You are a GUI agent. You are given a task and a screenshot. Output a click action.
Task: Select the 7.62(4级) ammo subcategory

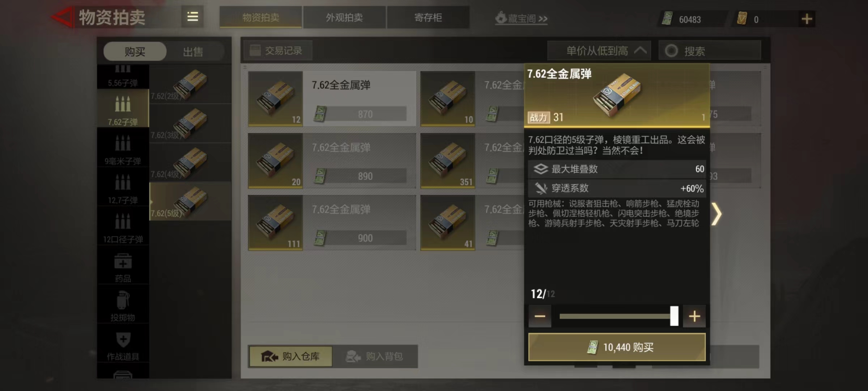pos(190,163)
